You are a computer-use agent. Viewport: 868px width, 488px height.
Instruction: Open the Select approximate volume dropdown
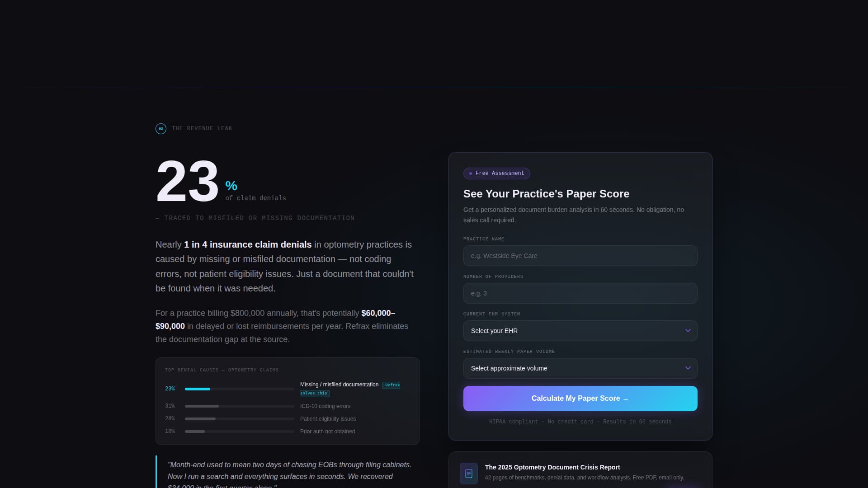click(x=580, y=368)
